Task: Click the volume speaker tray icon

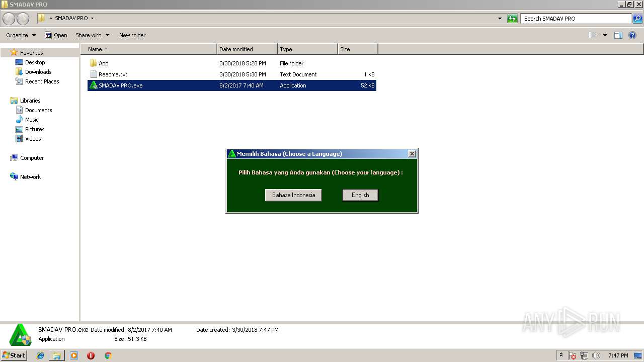Action: (596, 355)
